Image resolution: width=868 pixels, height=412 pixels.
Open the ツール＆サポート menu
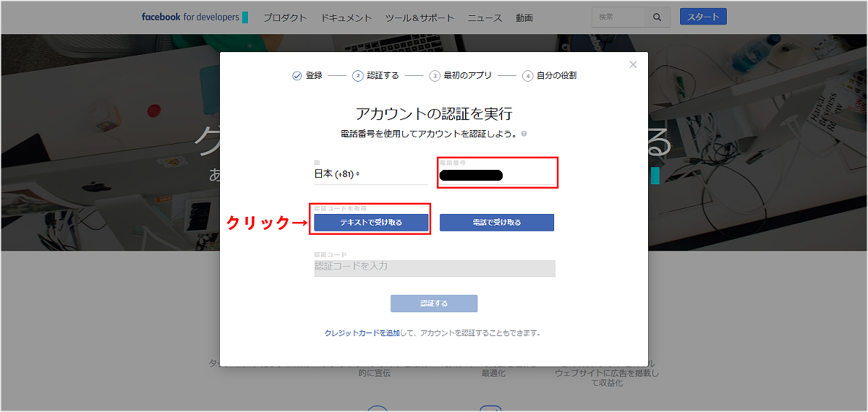point(420,18)
